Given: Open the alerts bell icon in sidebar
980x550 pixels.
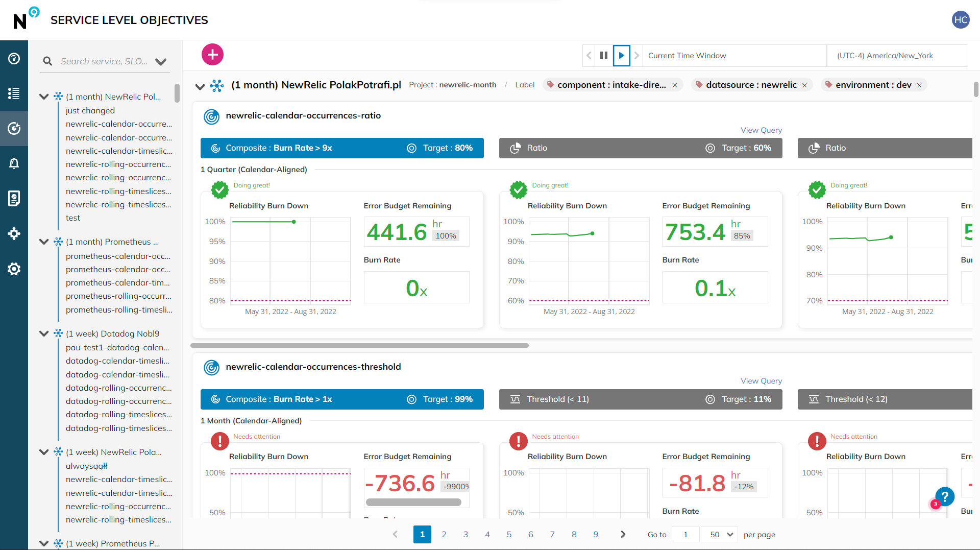Looking at the screenshot, I should [14, 163].
